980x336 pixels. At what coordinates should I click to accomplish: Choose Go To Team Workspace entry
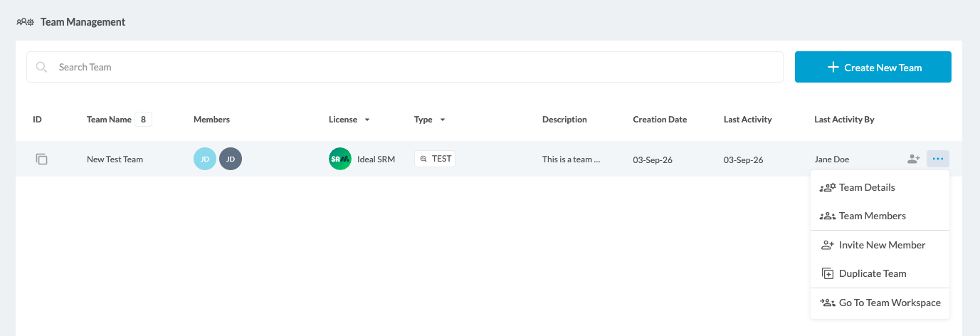[880, 303]
